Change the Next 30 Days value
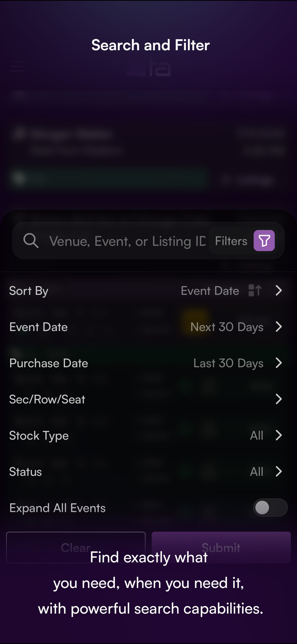This screenshot has width=297, height=644. (227, 327)
